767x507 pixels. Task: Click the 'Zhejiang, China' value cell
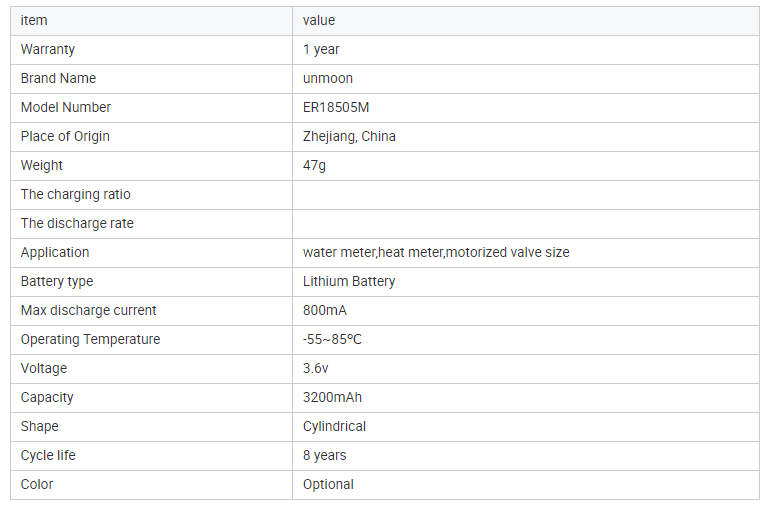coord(526,137)
